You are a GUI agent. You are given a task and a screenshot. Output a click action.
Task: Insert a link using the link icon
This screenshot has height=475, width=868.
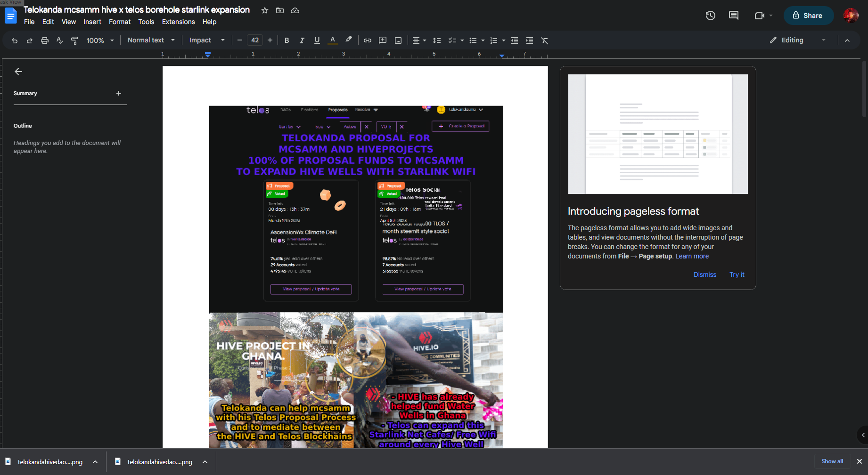[368, 40]
